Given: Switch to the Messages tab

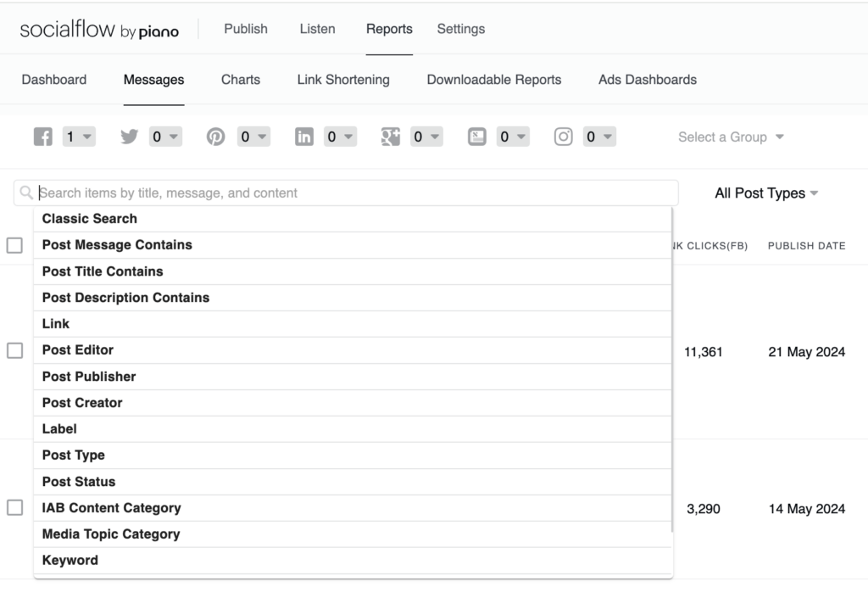Looking at the screenshot, I should tap(154, 80).
